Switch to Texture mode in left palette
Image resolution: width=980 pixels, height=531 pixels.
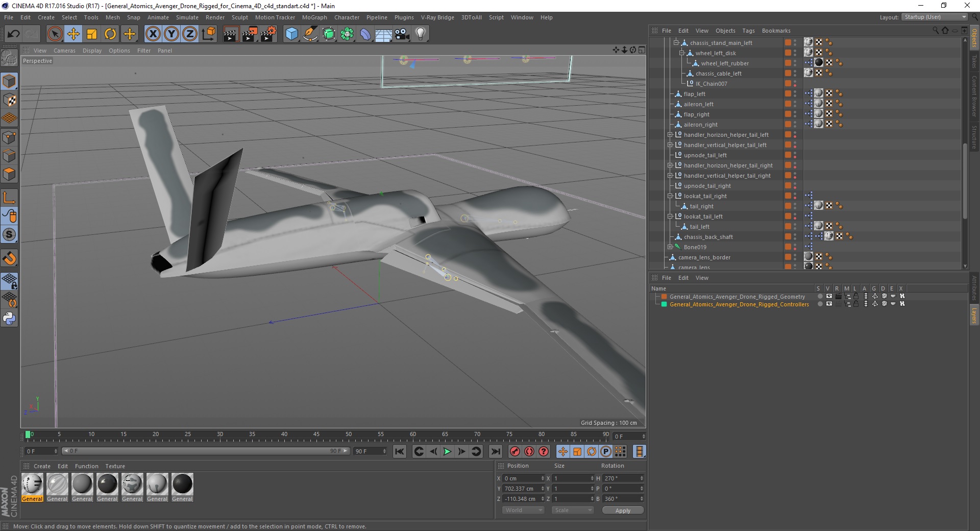(x=9, y=100)
